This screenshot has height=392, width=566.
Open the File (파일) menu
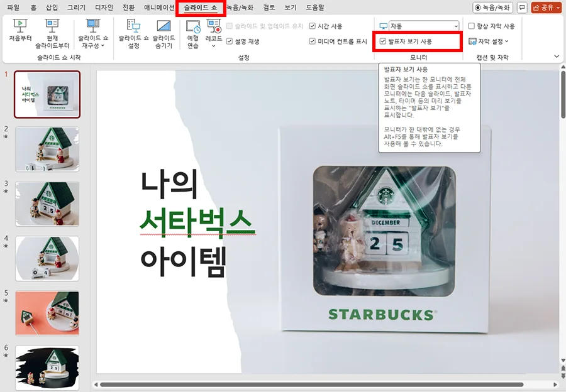[14, 8]
